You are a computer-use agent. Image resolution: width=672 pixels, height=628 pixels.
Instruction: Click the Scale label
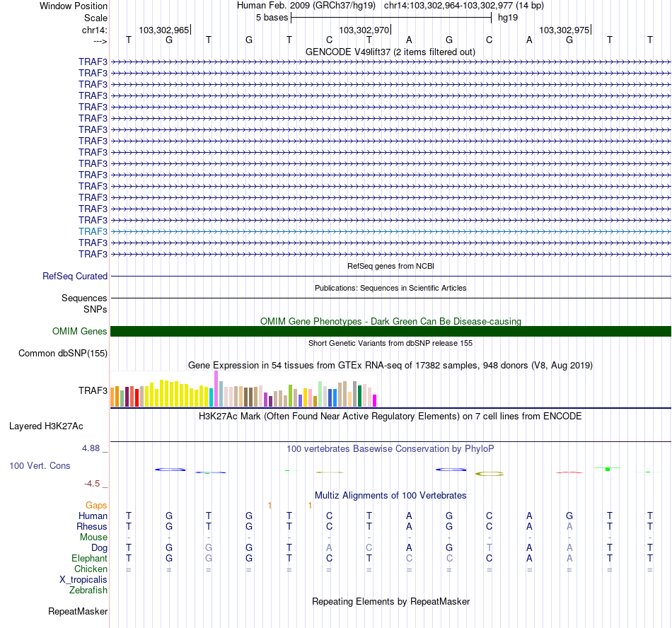(x=95, y=18)
